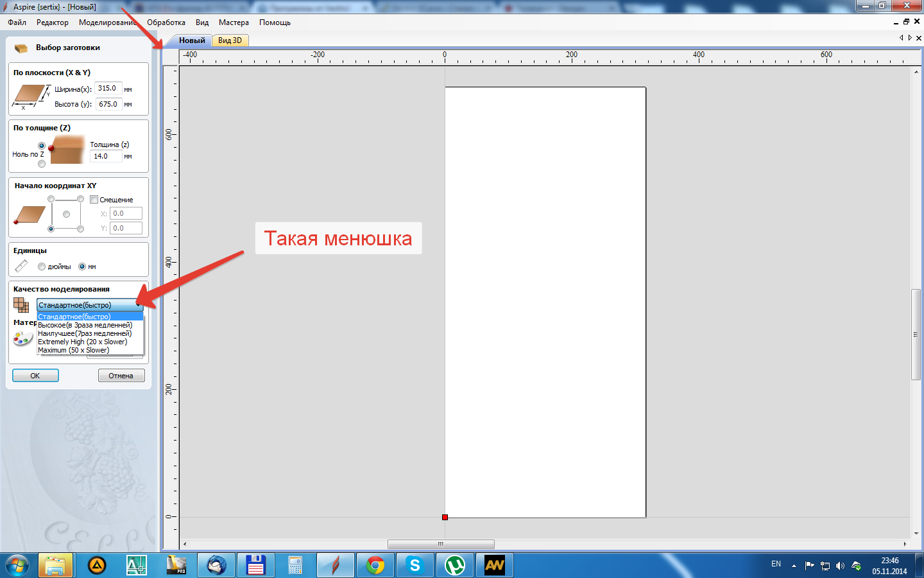The height and width of the screenshot is (578, 924).
Task: Click the Ширина(x) field showing 315.0
Action: pyautogui.click(x=108, y=89)
